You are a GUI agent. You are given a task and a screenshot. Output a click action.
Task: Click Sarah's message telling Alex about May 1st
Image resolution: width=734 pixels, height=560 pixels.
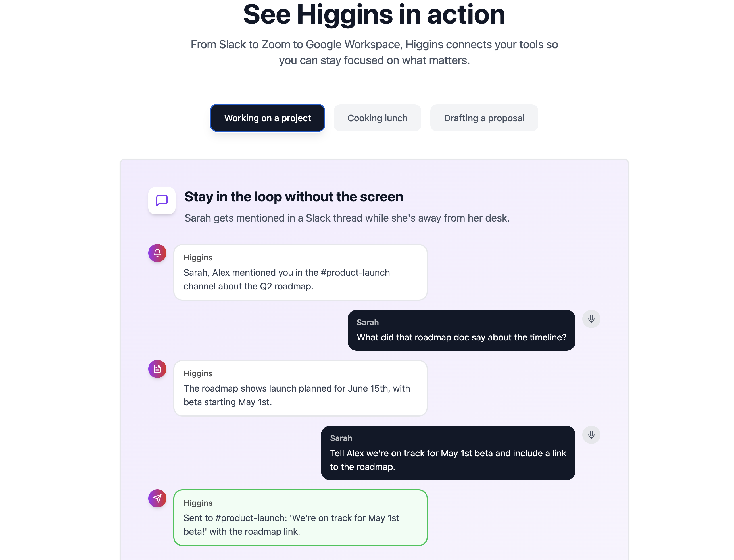(448, 453)
